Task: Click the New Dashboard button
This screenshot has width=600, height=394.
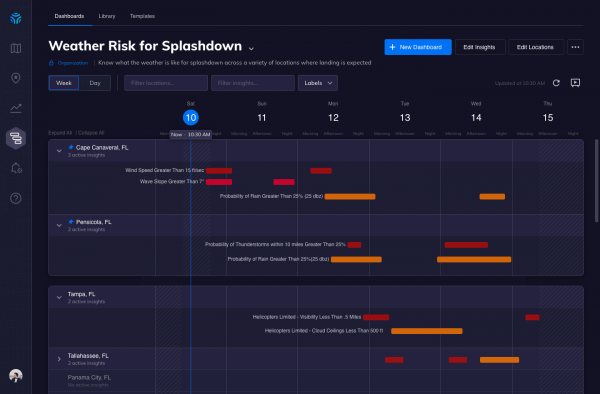Action: pos(418,47)
